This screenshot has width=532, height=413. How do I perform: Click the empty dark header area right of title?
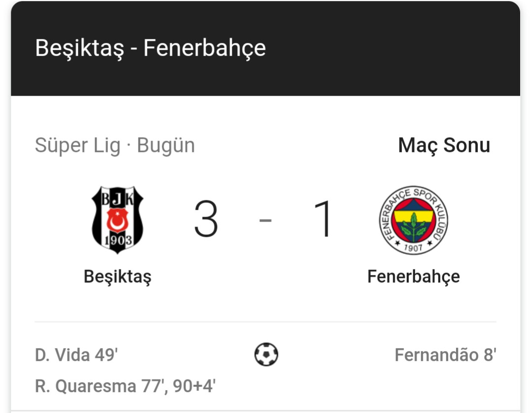point(394,48)
